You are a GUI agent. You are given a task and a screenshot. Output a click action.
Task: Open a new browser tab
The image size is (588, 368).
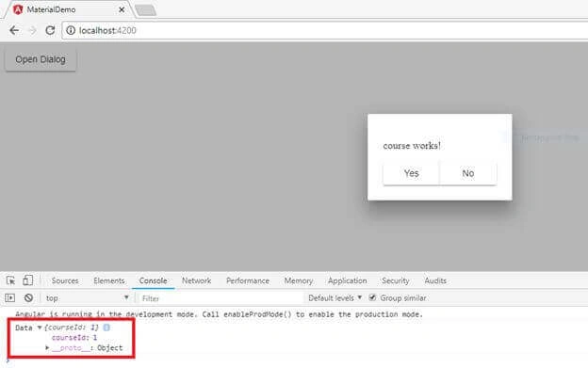(x=145, y=10)
